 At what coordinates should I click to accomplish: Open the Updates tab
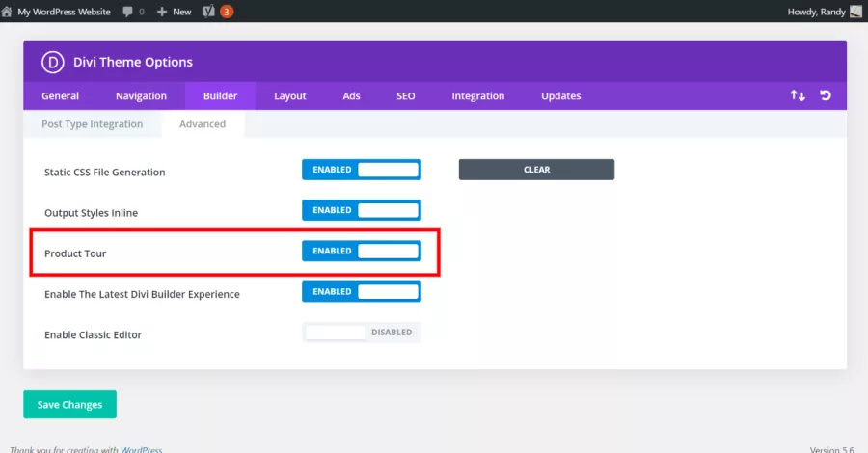point(560,95)
